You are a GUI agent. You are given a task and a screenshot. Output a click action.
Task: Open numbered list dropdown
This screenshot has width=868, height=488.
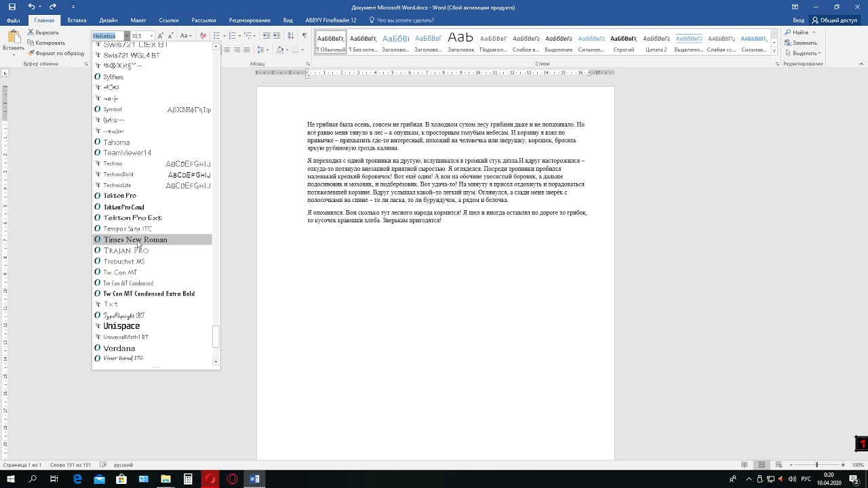239,36
